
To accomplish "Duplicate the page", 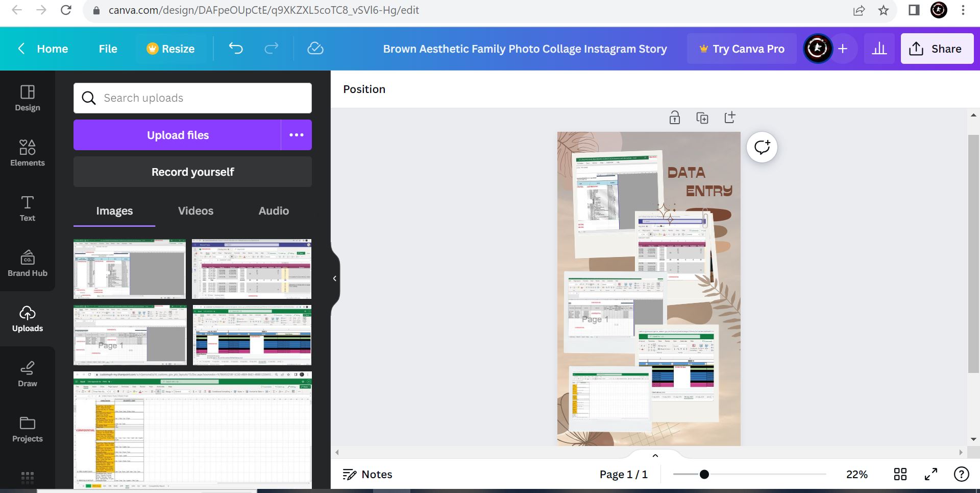I will coord(702,118).
